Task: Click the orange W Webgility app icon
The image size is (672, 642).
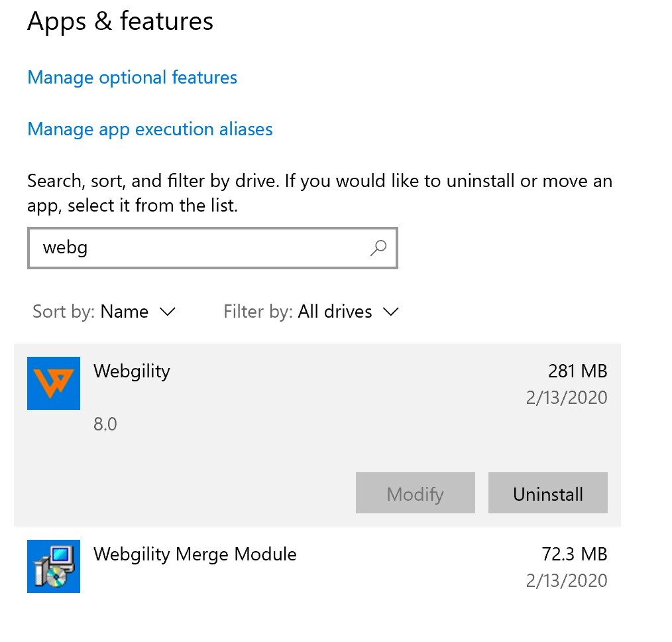Action: [x=54, y=383]
